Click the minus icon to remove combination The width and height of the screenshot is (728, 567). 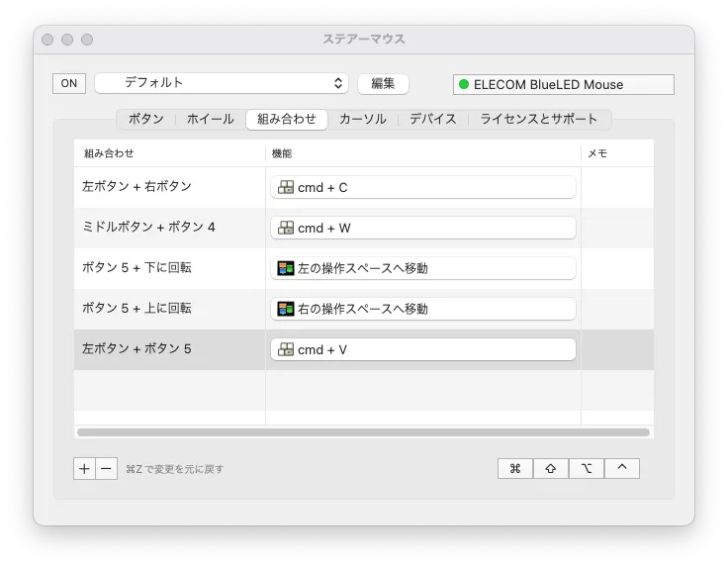107,468
